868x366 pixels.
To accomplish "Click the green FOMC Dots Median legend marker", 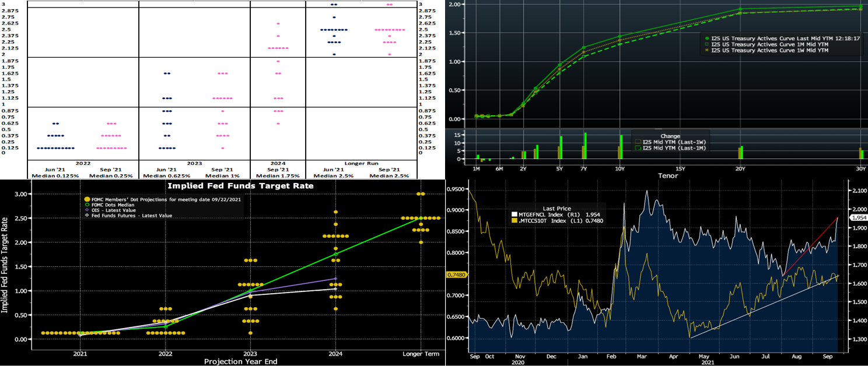I will pos(87,205).
